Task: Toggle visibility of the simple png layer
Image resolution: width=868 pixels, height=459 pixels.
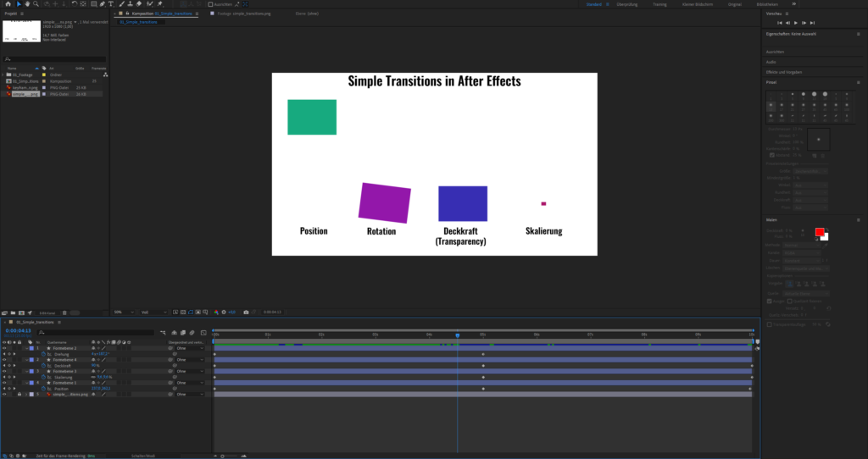Action: [4, 395]
